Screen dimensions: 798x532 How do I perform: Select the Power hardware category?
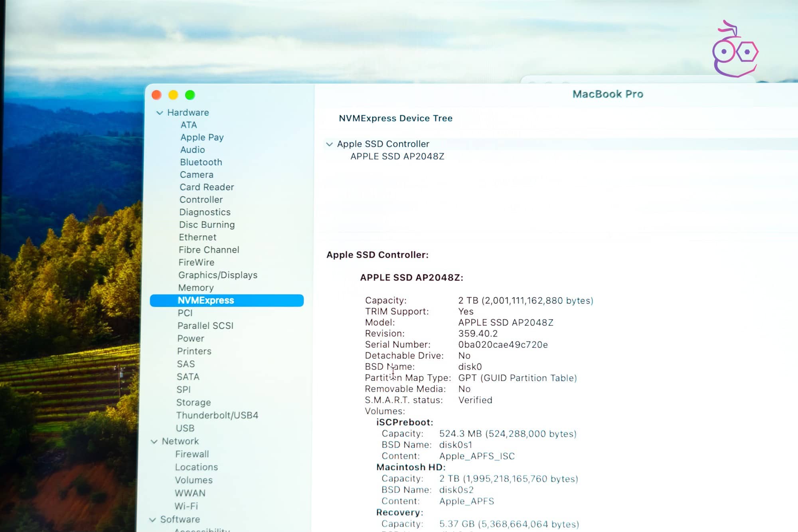pos(191,338)
